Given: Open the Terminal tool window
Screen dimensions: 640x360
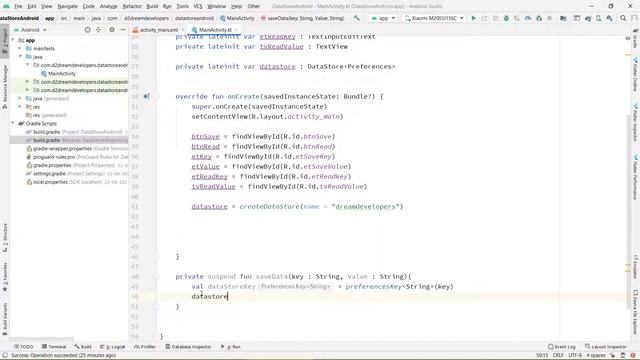Looking at the screenshot, I should pos(54,347).
